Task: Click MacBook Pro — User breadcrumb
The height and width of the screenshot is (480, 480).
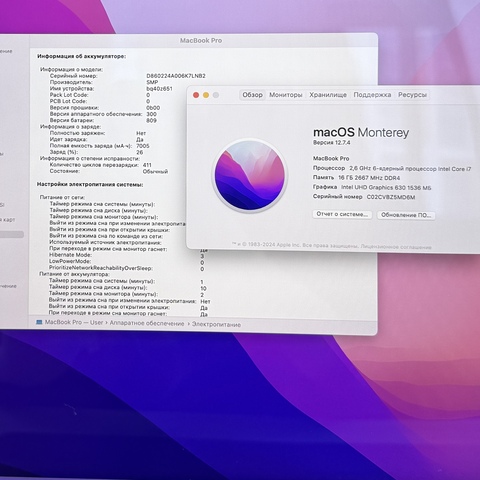Action: 74,322
